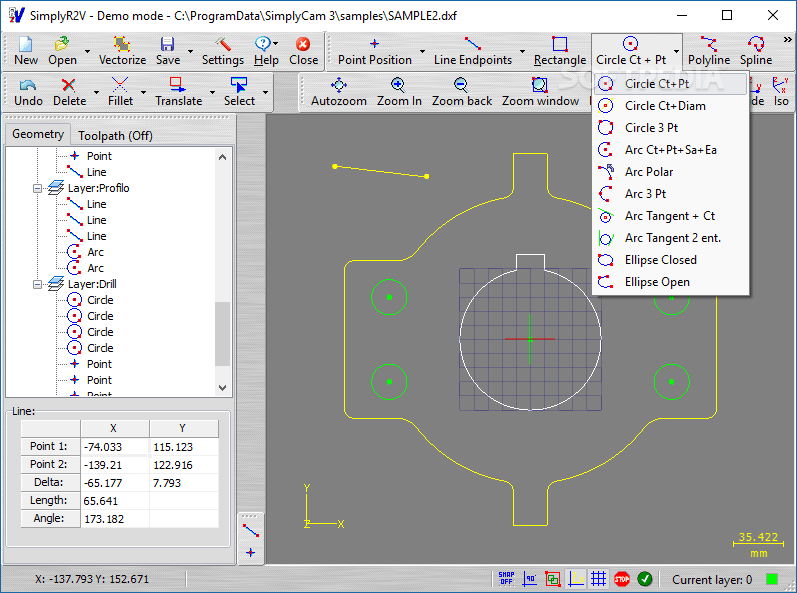Screen dimensions: 797x593
Task: Open the Select dropdown arrow
Action: click(265, 92)
